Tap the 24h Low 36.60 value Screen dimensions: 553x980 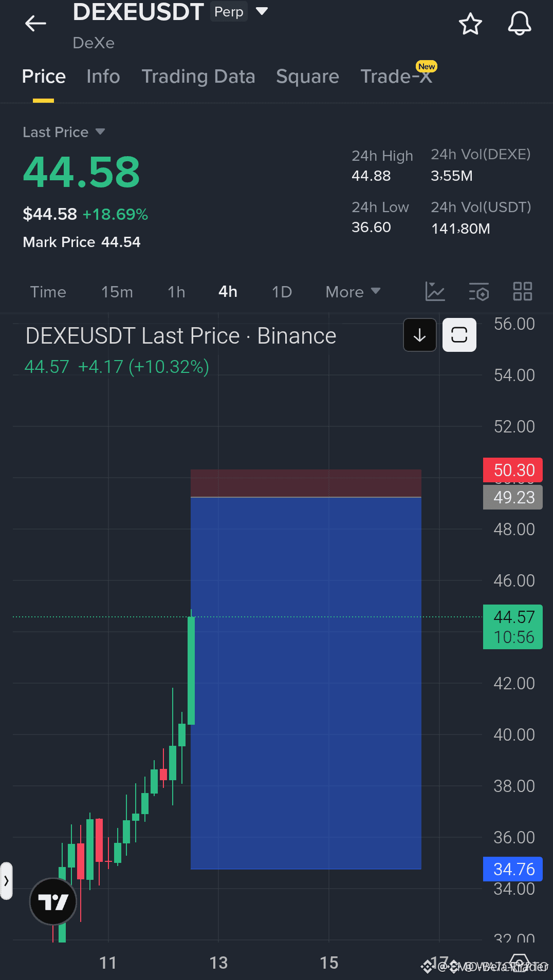point(371,227)
